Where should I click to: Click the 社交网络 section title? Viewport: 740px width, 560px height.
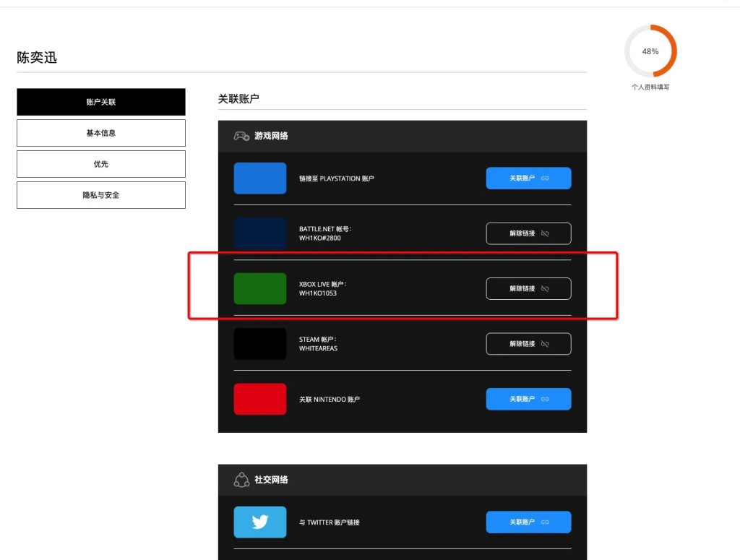coord(272,480)
